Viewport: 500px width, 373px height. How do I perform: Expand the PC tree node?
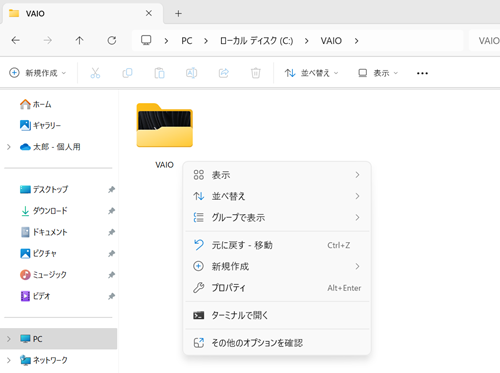9,339
